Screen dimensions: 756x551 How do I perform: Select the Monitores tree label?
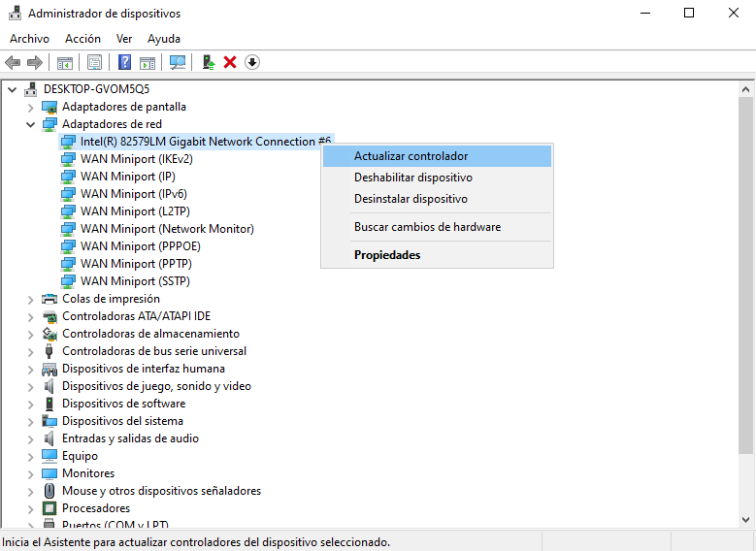coord(88,473)
